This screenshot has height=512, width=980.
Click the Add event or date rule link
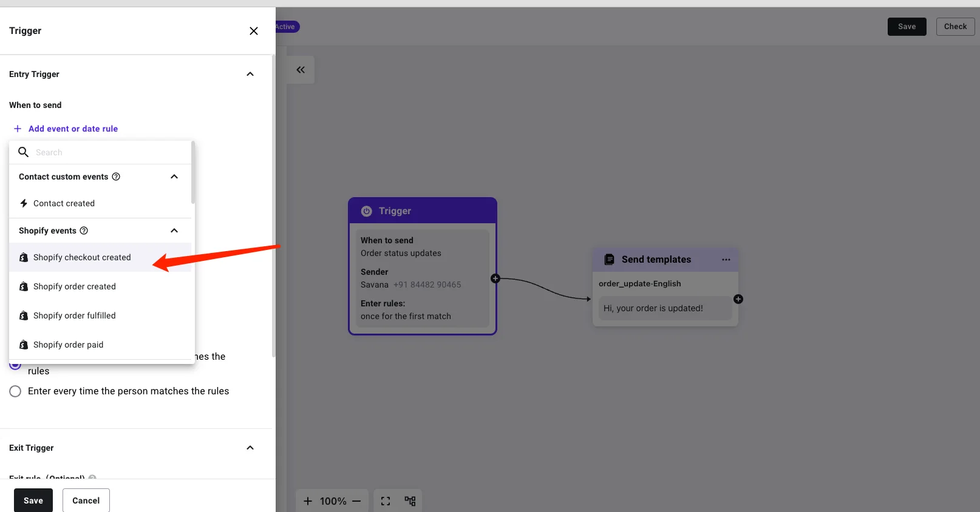[73, 129]
